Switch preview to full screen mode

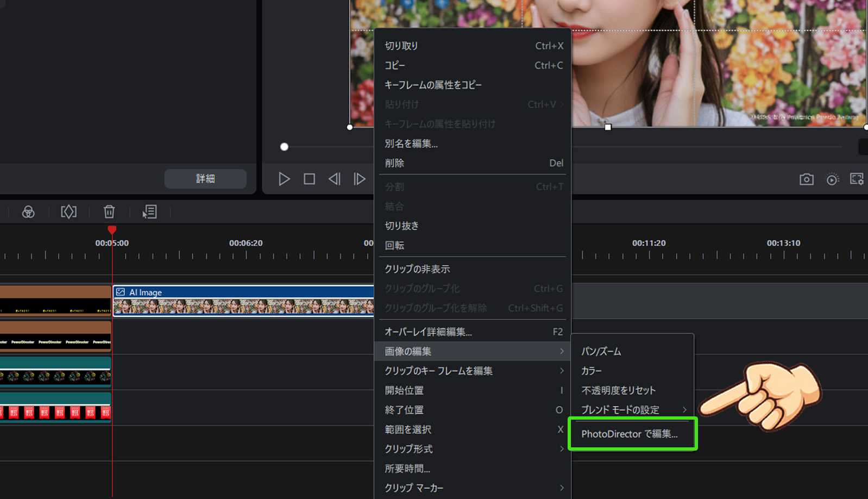(x=857, y=179)
